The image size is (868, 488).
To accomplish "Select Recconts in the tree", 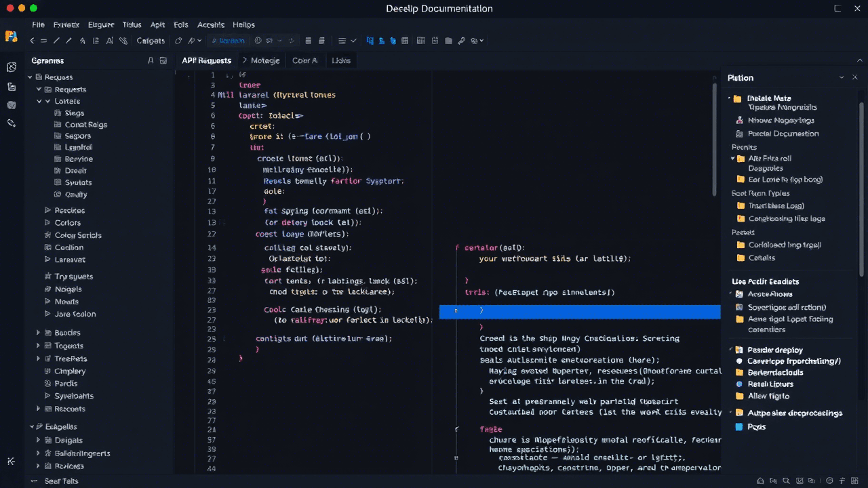I will click(70, 409).
